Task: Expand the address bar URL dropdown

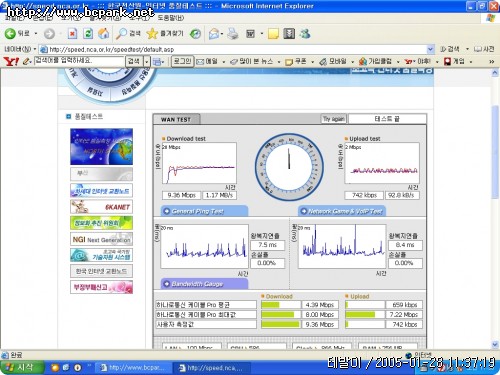Action: pos(430,49)
